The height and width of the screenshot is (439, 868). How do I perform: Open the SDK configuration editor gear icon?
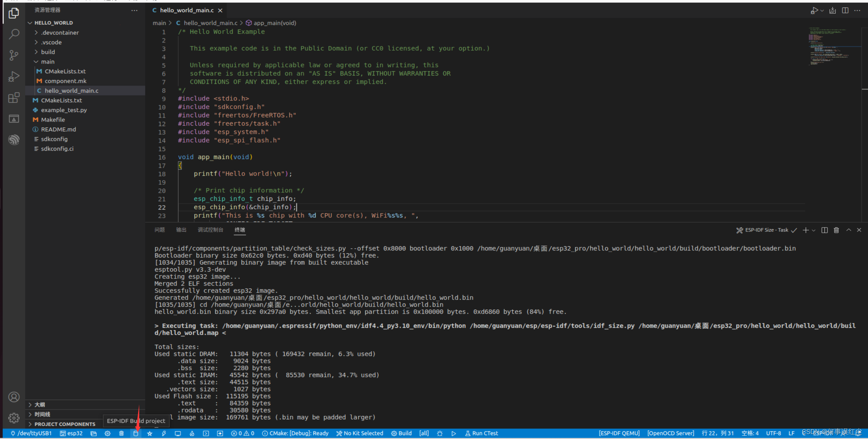coord(108,433)
